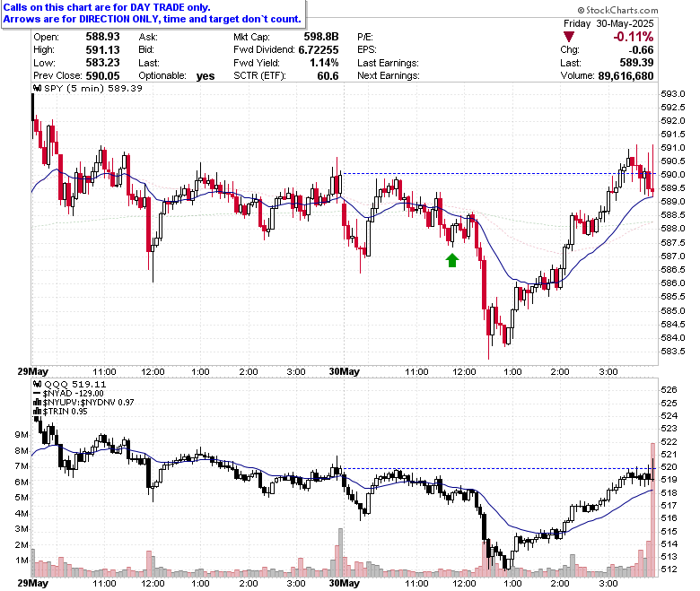Image resolution: width=700 pixels, height=591 pixels.
Task: Click the 593.0 price axis label
Action: pos(673,93)
